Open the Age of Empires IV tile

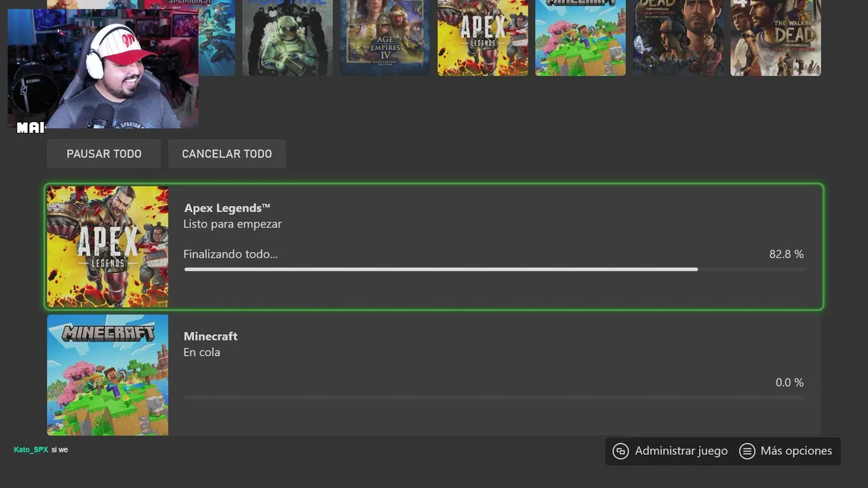point(384,37)
